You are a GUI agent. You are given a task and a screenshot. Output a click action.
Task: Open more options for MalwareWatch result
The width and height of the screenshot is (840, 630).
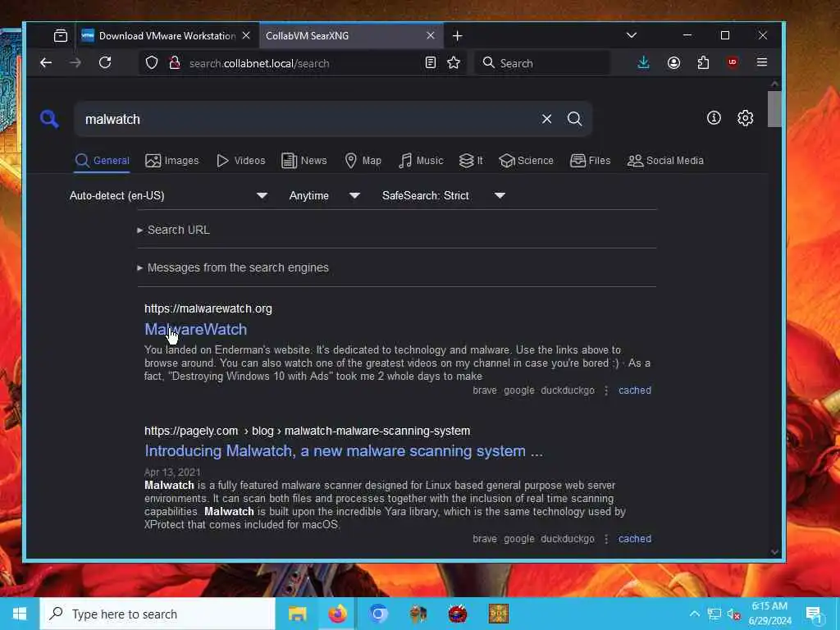point(606,390)
